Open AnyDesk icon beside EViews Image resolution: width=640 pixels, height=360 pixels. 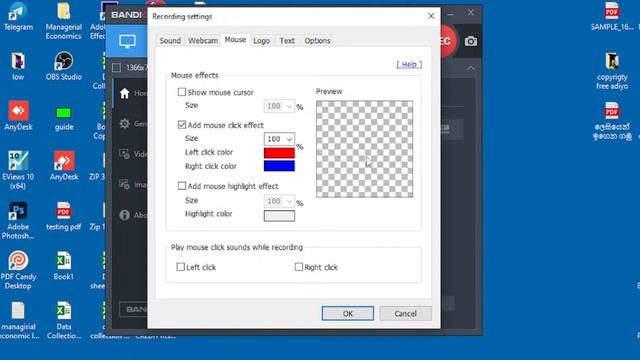coord(64,165)
